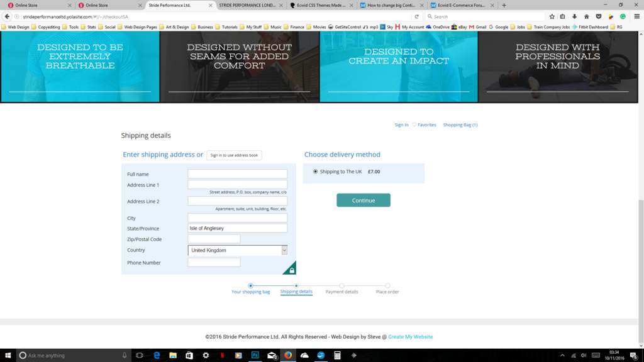Click the City input field
644x362 pixels.
click(x=237, y=218)
